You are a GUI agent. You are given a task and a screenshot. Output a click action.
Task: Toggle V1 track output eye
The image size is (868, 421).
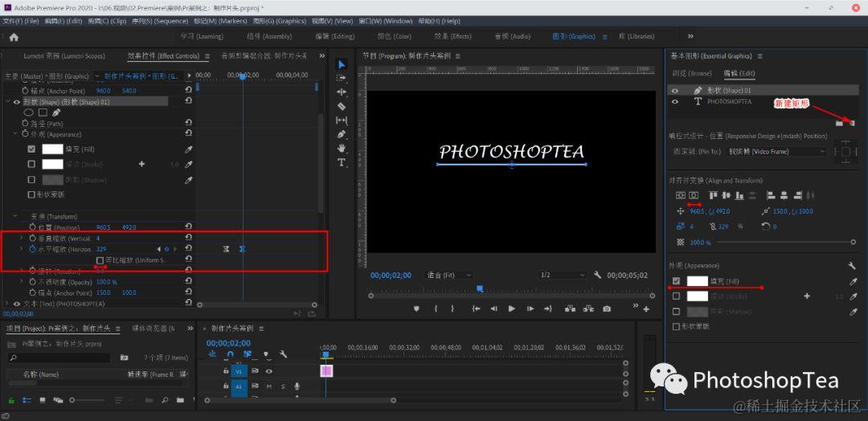[269, 371]
